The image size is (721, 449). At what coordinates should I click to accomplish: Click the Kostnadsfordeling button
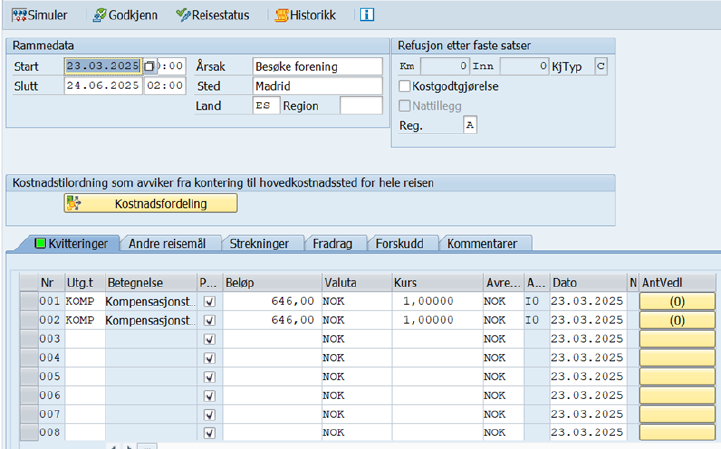[151, 203]
